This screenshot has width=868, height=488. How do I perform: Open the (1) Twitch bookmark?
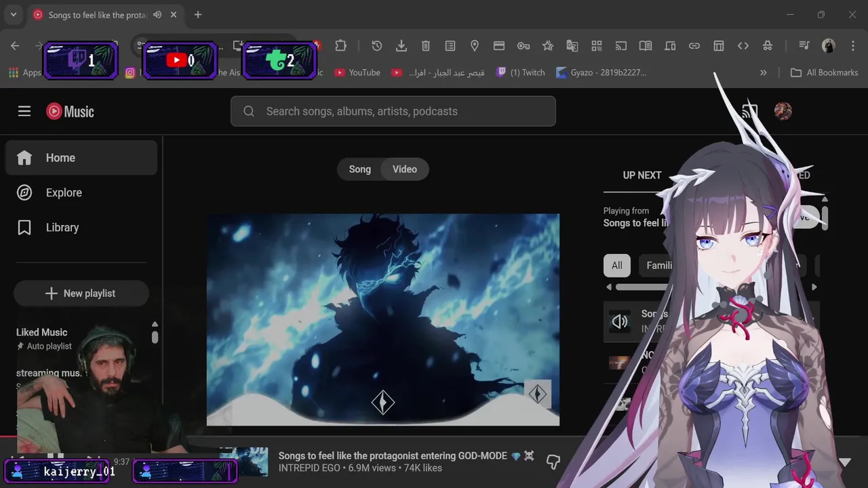520,73
